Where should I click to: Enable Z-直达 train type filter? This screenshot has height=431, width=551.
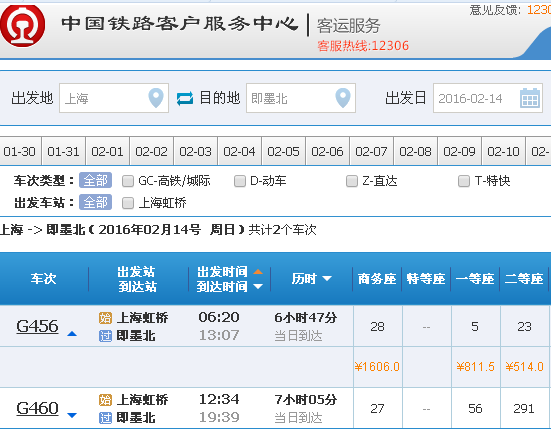pos(352,181)
